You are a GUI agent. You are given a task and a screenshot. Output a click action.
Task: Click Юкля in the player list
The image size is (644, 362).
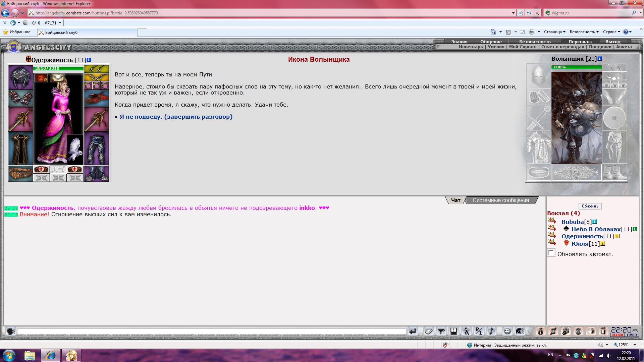(x=580, y=244)
